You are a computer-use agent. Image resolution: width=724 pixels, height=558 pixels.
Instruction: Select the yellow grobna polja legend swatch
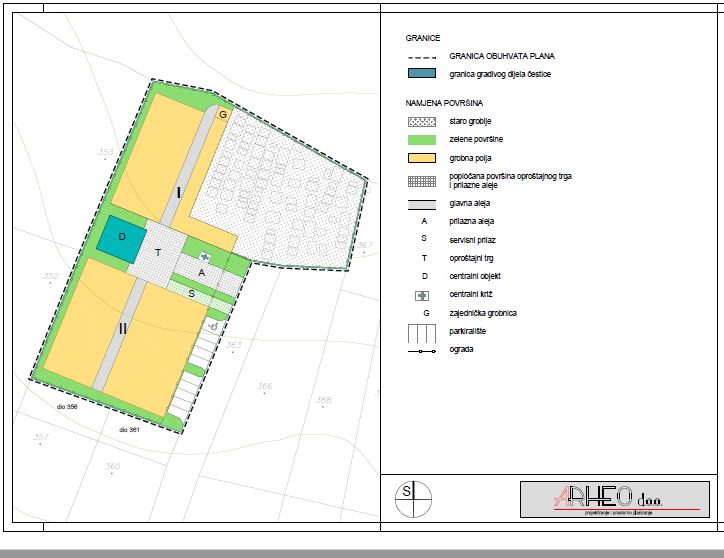422,158
